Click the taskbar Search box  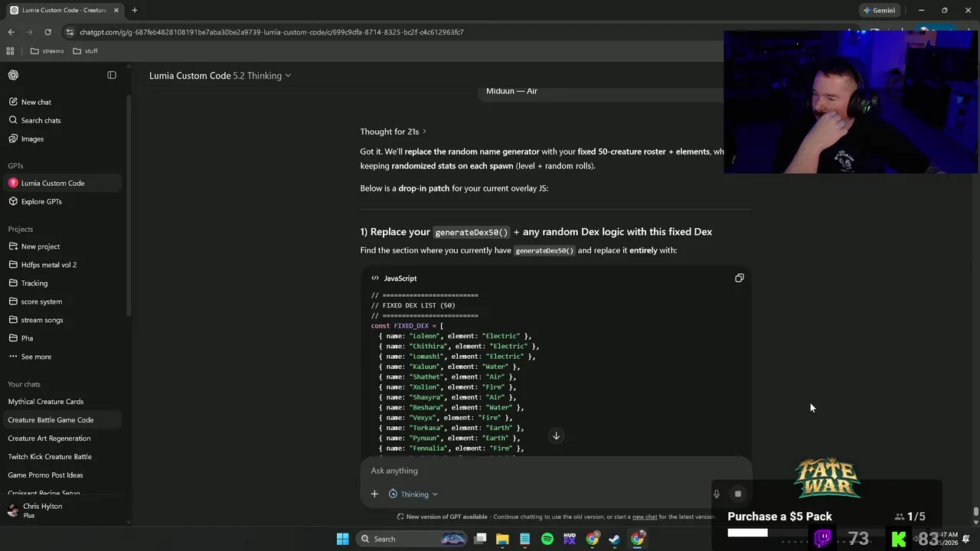tap(412, 539)
